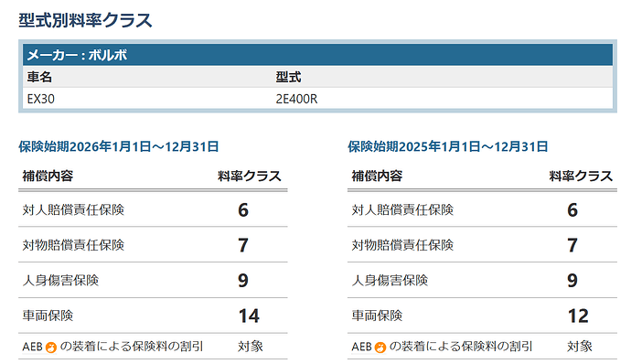Click the メーカー：ボルボ header bar
Screen dimensions: 631x364
point(317,55)
